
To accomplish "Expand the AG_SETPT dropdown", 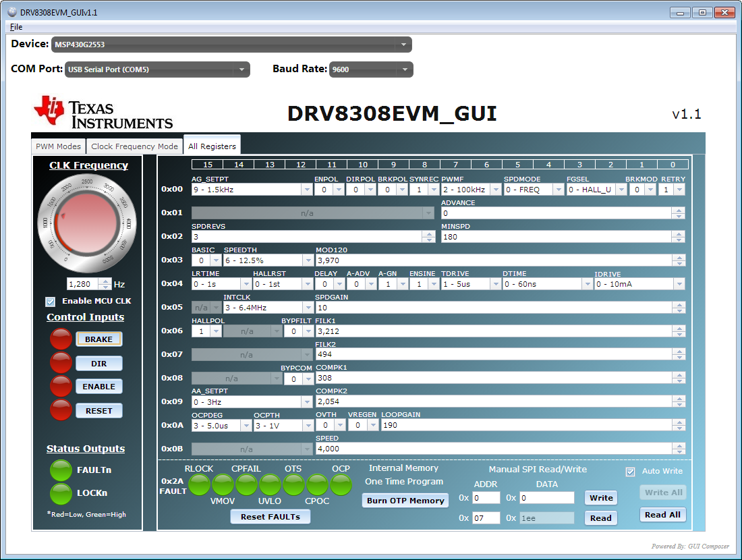I will click(307, 190).
